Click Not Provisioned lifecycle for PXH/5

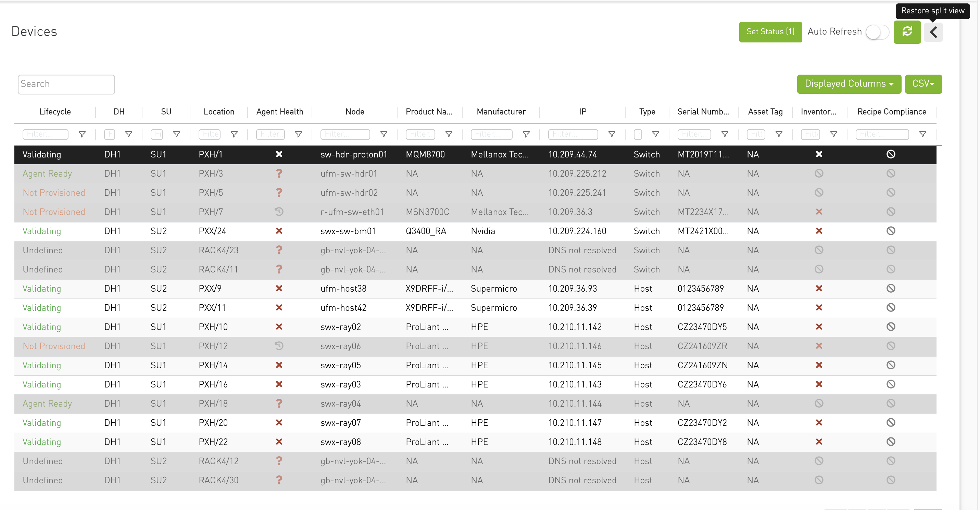54,192
